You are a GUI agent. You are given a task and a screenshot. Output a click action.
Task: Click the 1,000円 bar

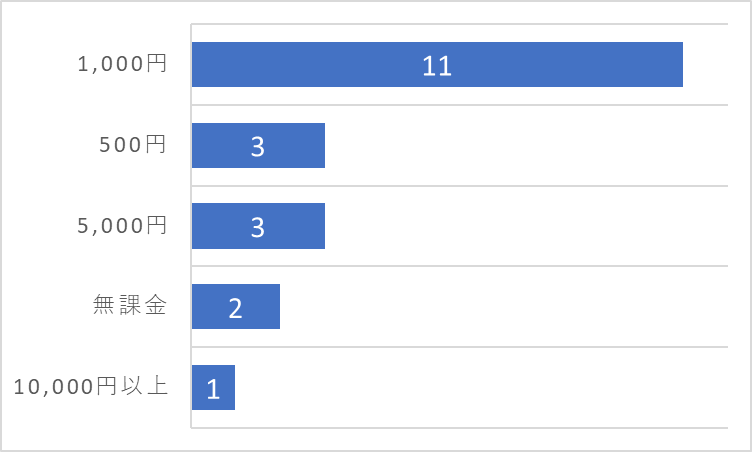(x=437, y=64)
